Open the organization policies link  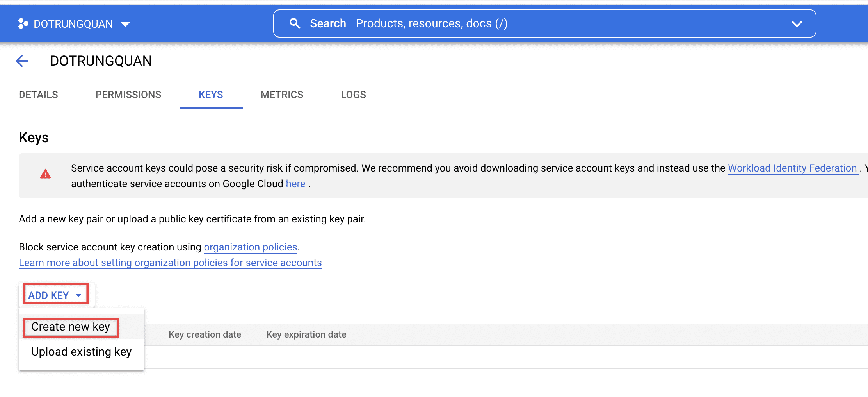tap(251, 247)
